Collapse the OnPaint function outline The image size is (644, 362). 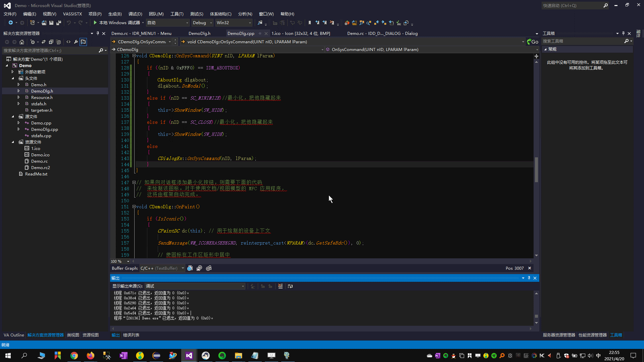(x=134, y=207)
